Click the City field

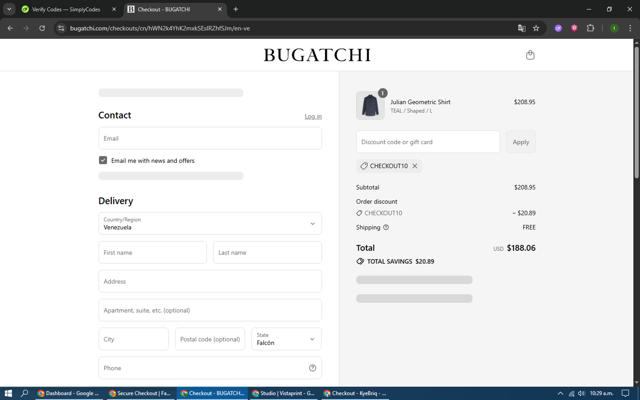coord(133,339)
